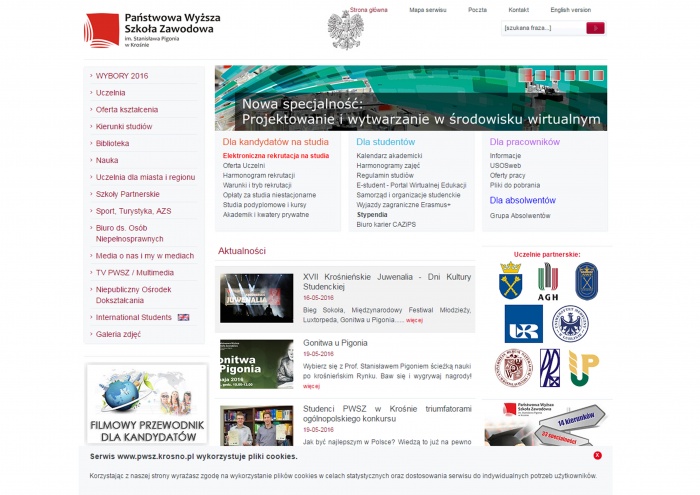Open Stypendia link
The height and width of the screenshot is (495, 700).
pos(372,215)
